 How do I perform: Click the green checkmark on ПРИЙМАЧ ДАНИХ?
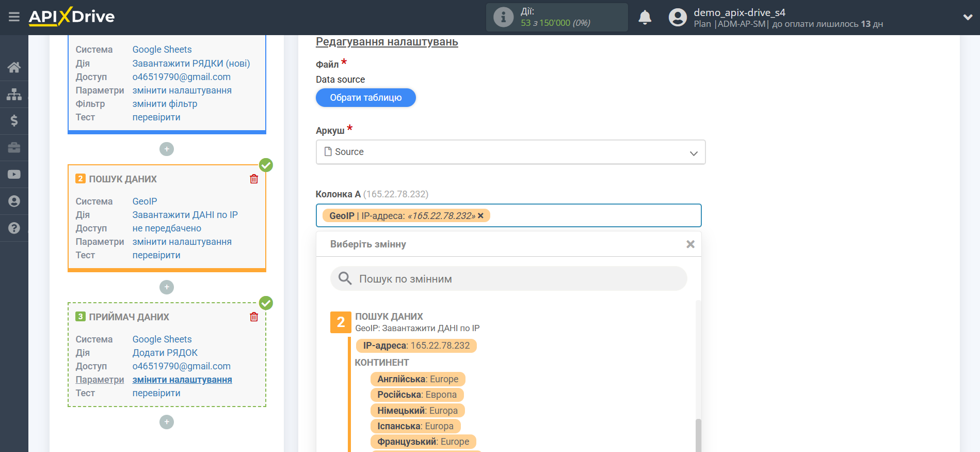pyautogui.click(x=266, y=303)
